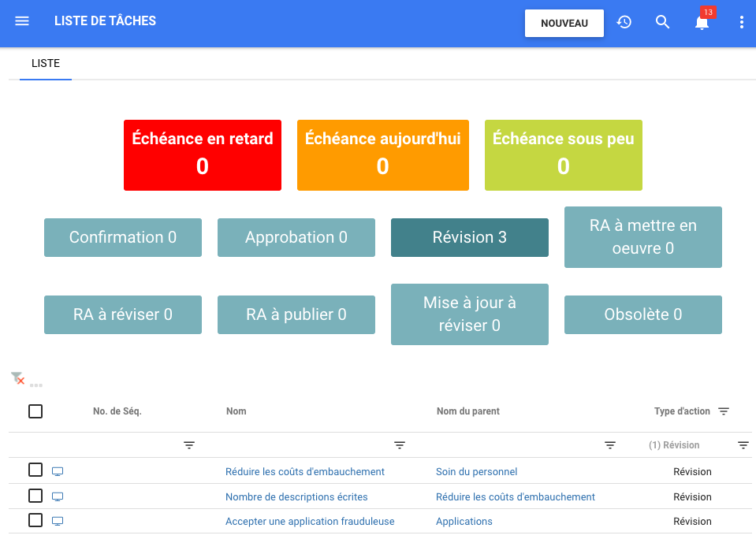Viewport: 756px width, 539px height.
Task: Select the green Échéance sous peu tile
Action: point(563,155)
